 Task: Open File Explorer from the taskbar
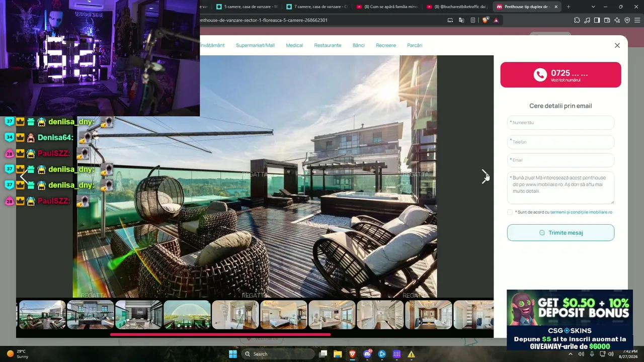pyautogui.click(x=338, y=354)
